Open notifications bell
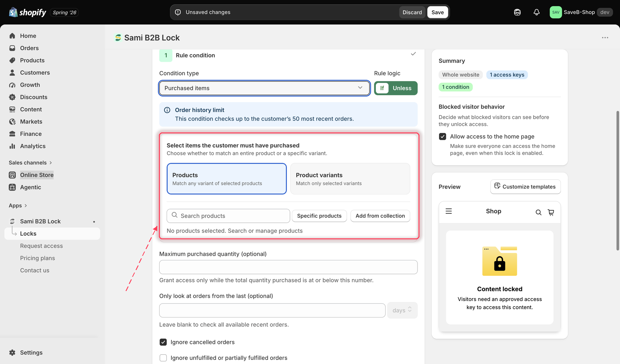The width and height of the screenshot is (620, 364). [x=536, y=12]
